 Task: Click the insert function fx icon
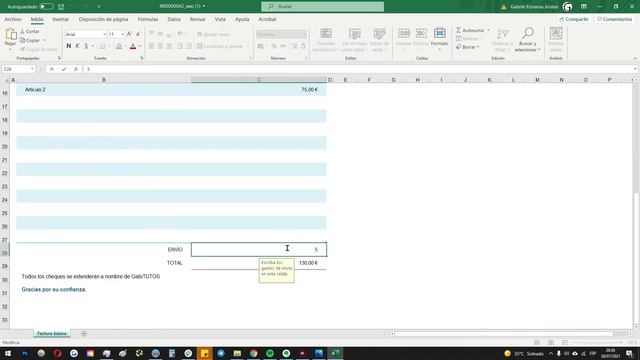(x=76, y=69)
